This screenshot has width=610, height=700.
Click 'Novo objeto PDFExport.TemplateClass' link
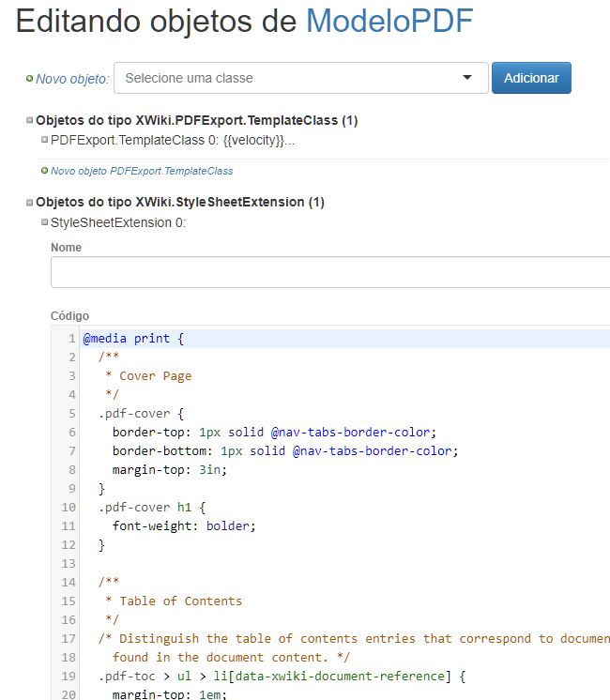tap(142, 171)
